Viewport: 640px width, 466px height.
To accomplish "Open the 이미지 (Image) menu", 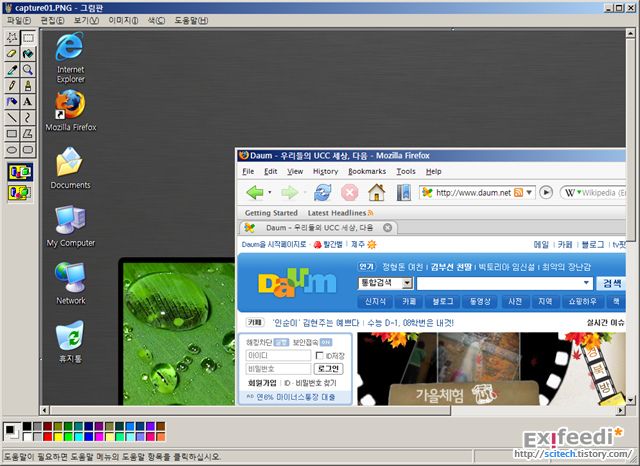I will click(x=123, y=20).
